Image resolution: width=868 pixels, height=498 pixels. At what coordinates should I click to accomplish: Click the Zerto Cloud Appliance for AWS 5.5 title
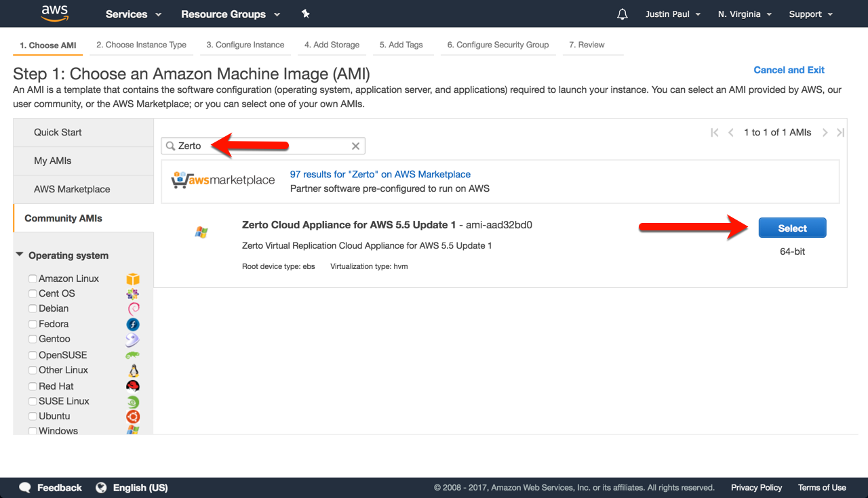[349, 225]
